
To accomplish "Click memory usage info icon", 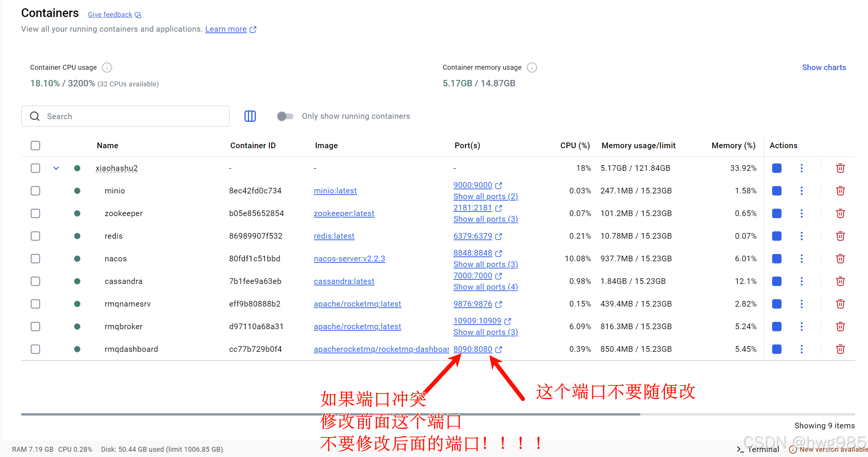I will (x=532, y=67).
